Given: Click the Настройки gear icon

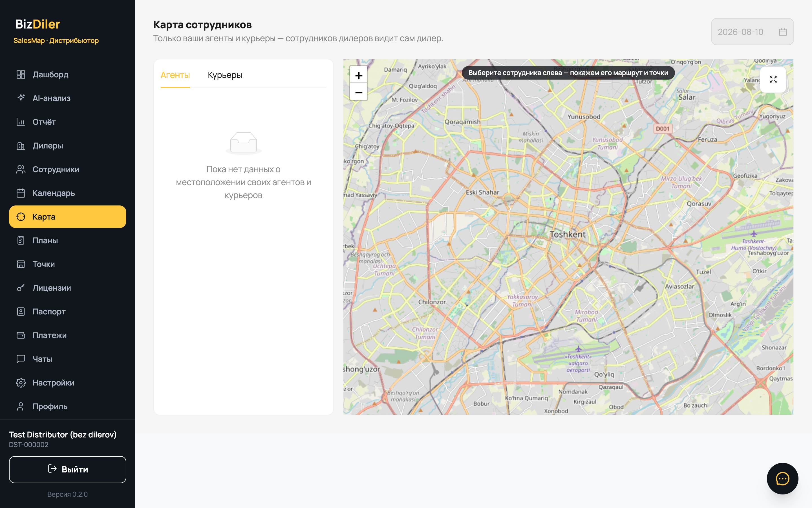Looking at the screenshot, I should click(21, 383).
